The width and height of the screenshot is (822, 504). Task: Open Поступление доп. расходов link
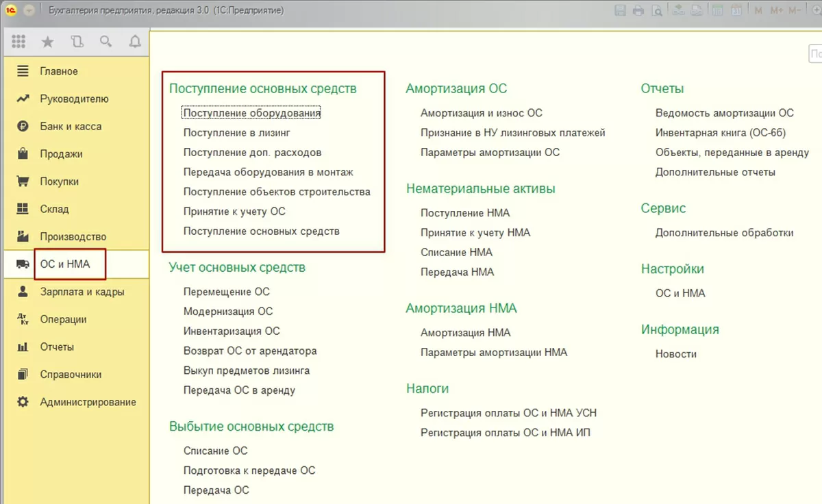[252, 153]
